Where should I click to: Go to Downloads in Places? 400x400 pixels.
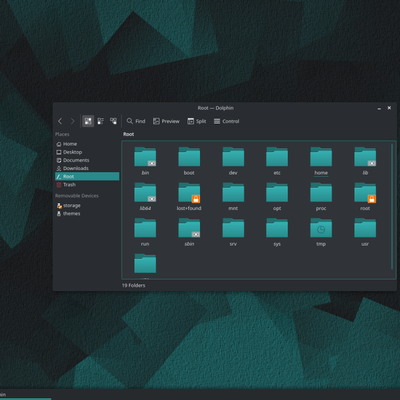87,168
